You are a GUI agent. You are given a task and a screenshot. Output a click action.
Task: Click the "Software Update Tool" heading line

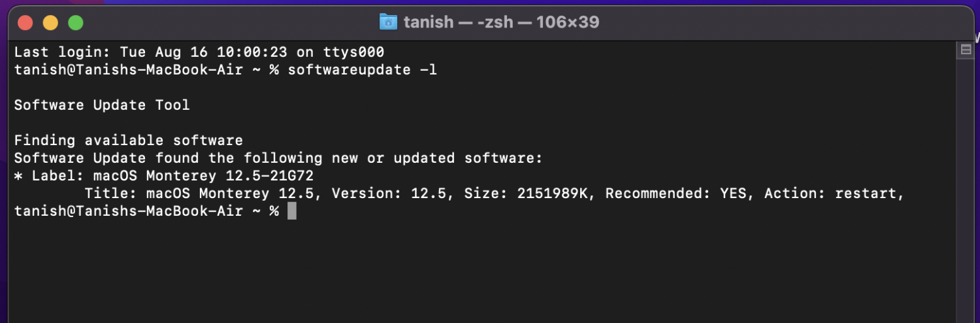click(x=102, y=105)
